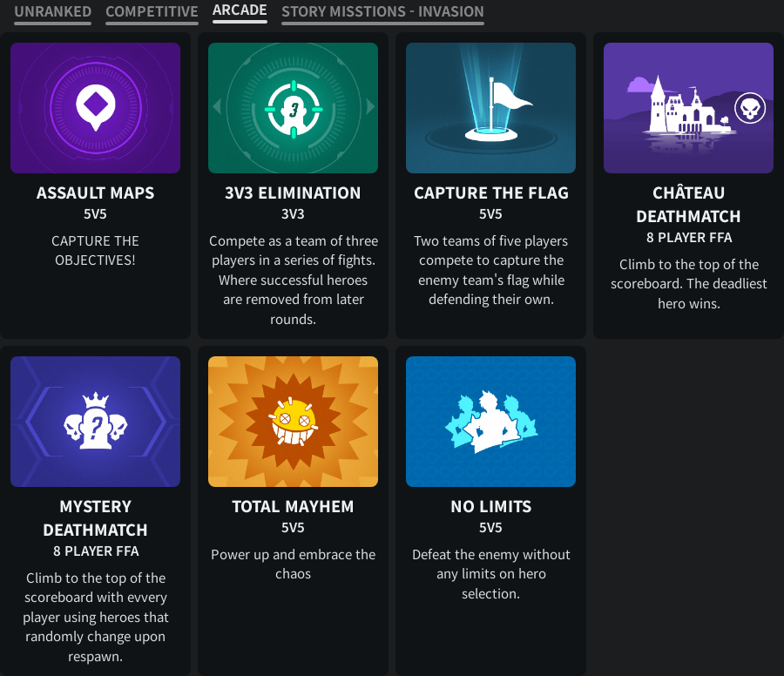784x676 pixels.
Task: Select the Mystery Deathmatch crowned skulls icon
Action: (96, 421)
